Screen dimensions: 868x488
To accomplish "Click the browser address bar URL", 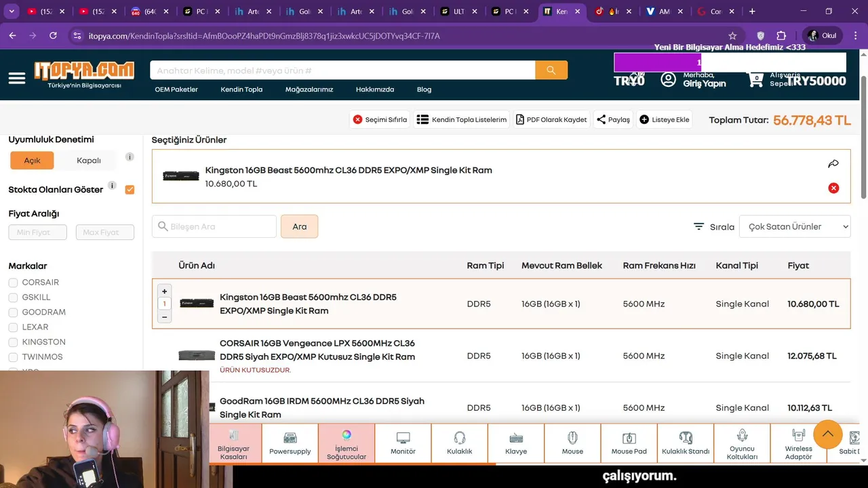I will [x=264, y=36].
